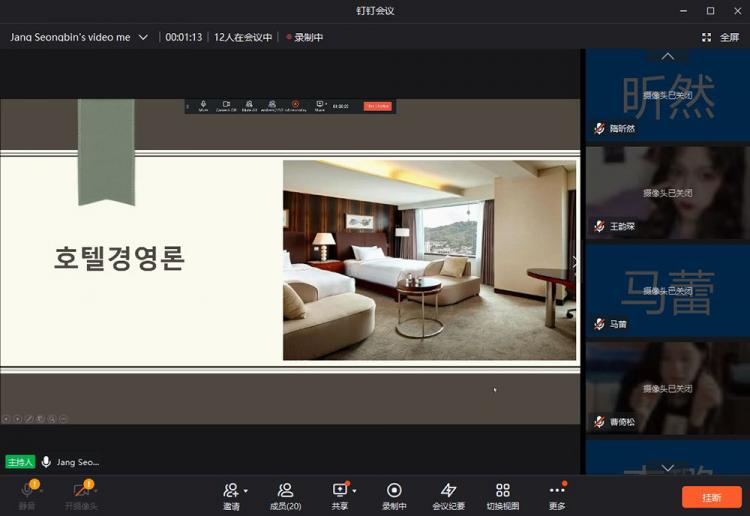Click the 切换视图 switch view icon
The width and height of the screenshot is (750, 516).
pyautogui.click(x=502, y=490)
